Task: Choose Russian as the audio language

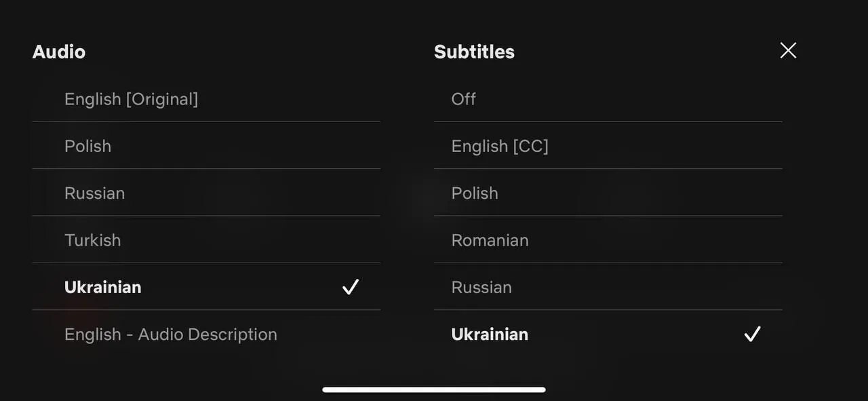Action: click(94, 193)
